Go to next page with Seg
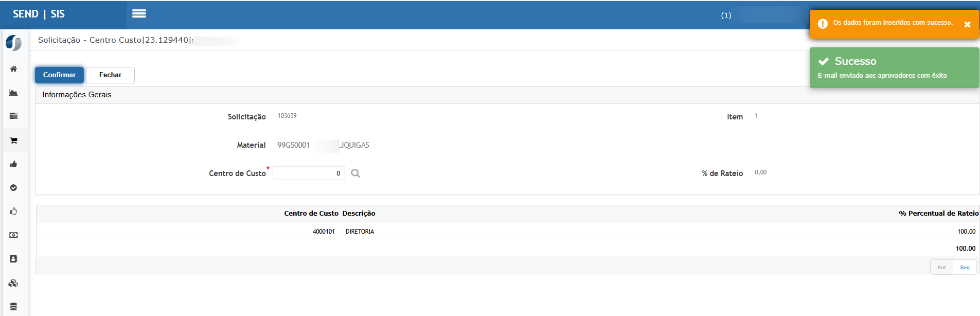980x316 pixels. [x=965, y=268]
